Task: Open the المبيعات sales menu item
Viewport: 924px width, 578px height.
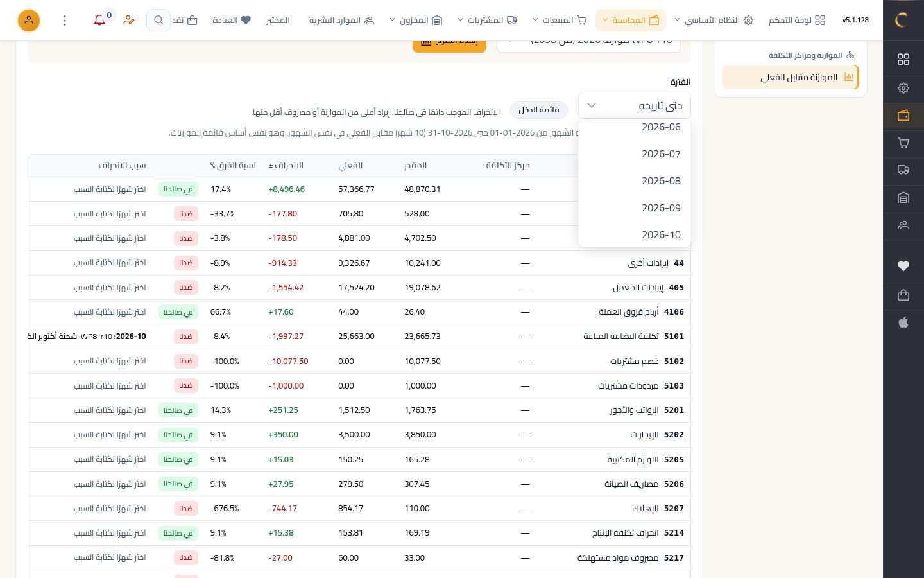Action: pos(560,21)
